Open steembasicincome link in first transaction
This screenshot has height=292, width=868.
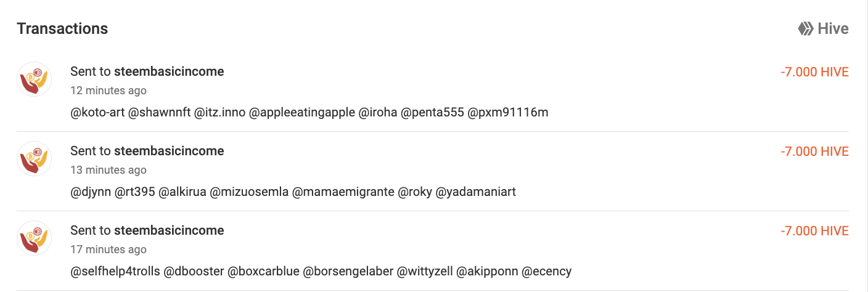pyautogui.click(x=169, y=71)
